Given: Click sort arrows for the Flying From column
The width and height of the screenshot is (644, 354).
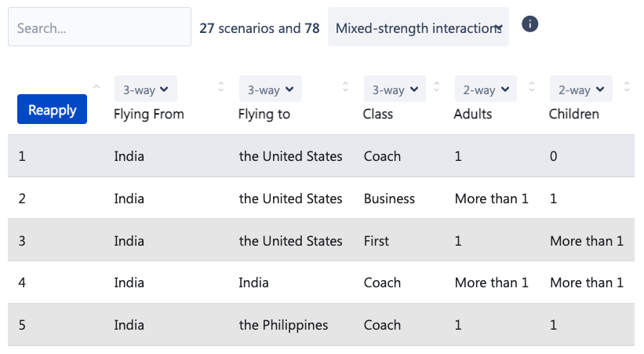Looking at the screenshot, I should 221,86.
